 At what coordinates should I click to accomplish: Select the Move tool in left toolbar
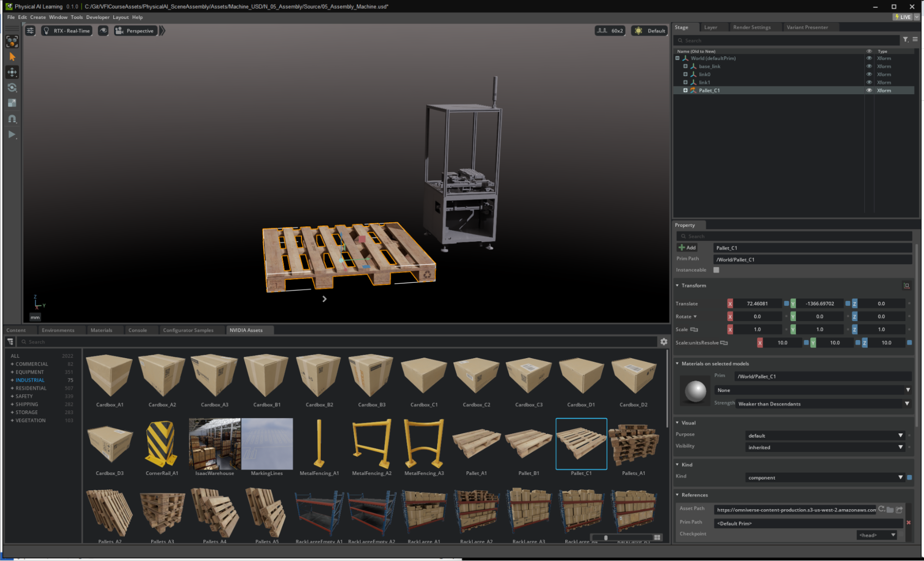[12, 72]
